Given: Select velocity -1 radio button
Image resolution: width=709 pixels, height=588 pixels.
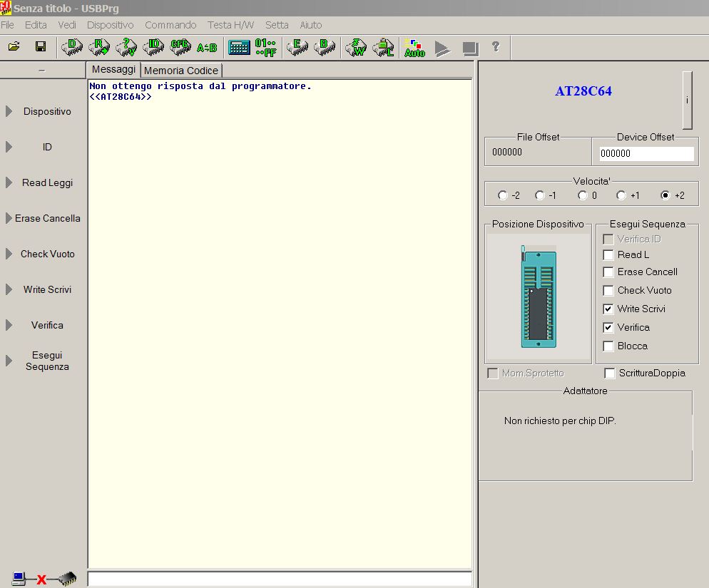Looking at the screenshot, I should (540, 195).
